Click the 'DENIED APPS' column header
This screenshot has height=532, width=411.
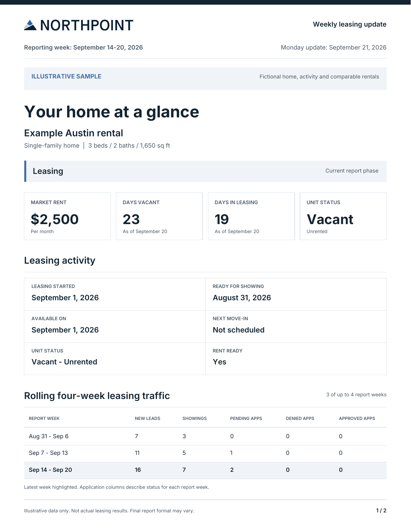tap(300, 419)
